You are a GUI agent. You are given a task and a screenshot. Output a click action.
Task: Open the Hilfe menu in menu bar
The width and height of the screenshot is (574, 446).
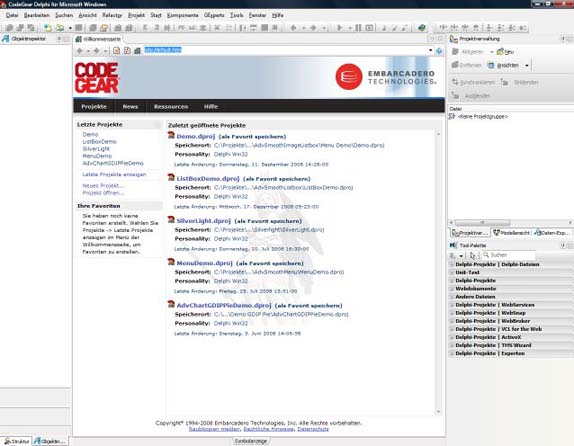(277, 15)
